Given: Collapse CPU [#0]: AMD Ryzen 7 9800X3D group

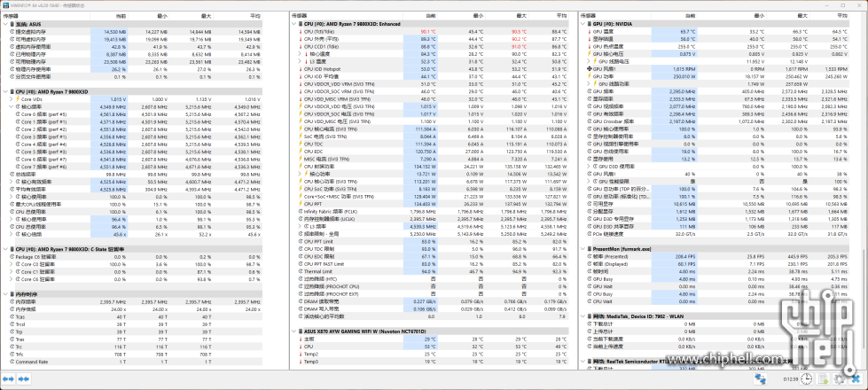Looking at the screenshot, I should pyautogui.click(x=5, y=91).
